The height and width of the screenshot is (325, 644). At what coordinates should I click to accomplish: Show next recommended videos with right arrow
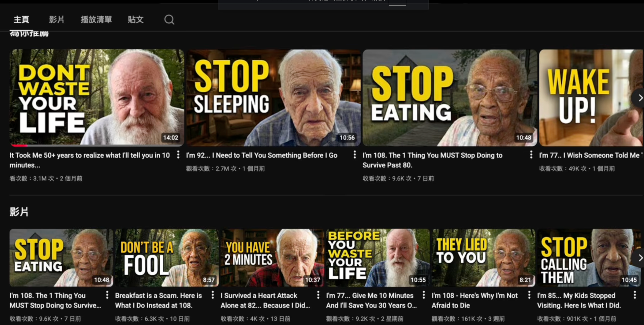click(x=639, y=98)
